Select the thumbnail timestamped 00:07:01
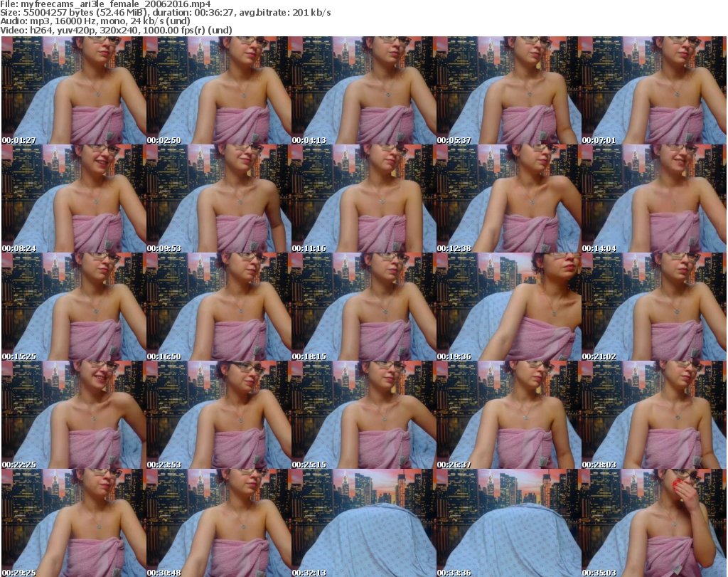728x577 pixels. pos(653,90)
